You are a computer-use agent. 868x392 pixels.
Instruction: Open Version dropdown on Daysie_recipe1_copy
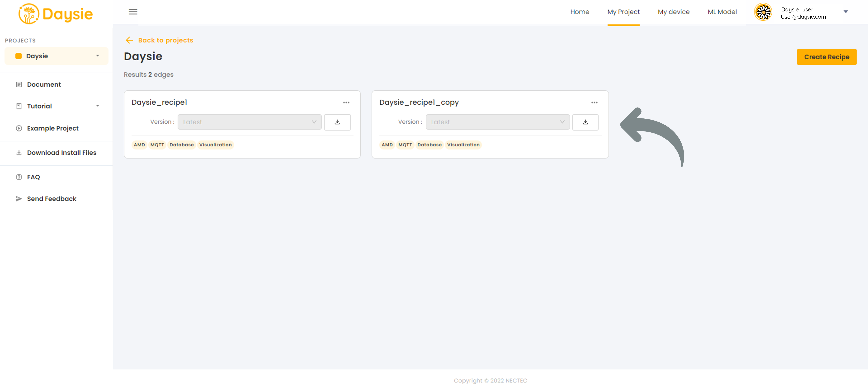coord(497,122)
